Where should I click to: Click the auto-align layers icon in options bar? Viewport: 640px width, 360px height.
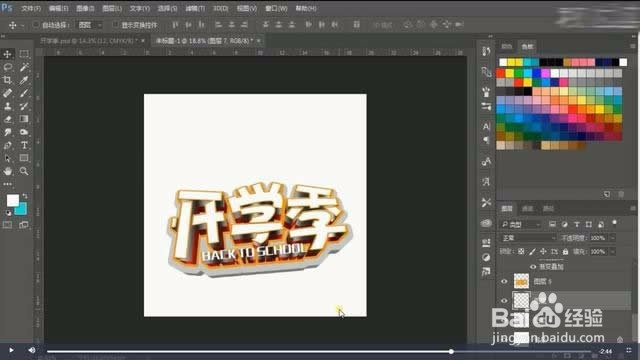pyautogui.click(x=356, y=25)
